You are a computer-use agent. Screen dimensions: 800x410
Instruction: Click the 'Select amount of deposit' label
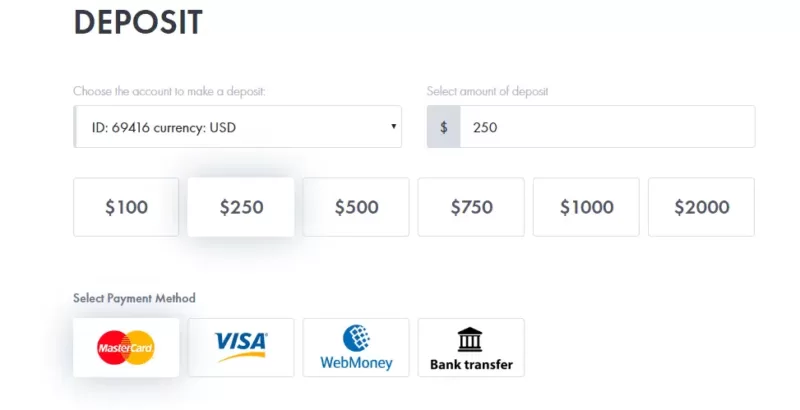point(487,91)
